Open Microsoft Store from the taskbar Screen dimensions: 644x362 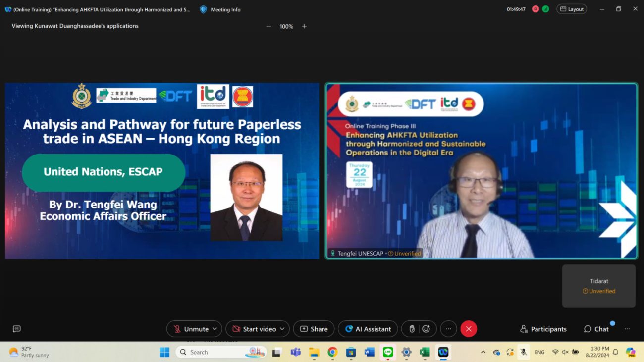(351, 352)
